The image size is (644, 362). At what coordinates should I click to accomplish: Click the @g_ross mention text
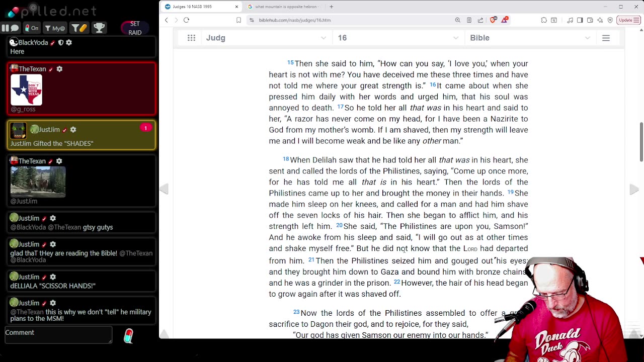pyautogui.click(x=23, y=109)
